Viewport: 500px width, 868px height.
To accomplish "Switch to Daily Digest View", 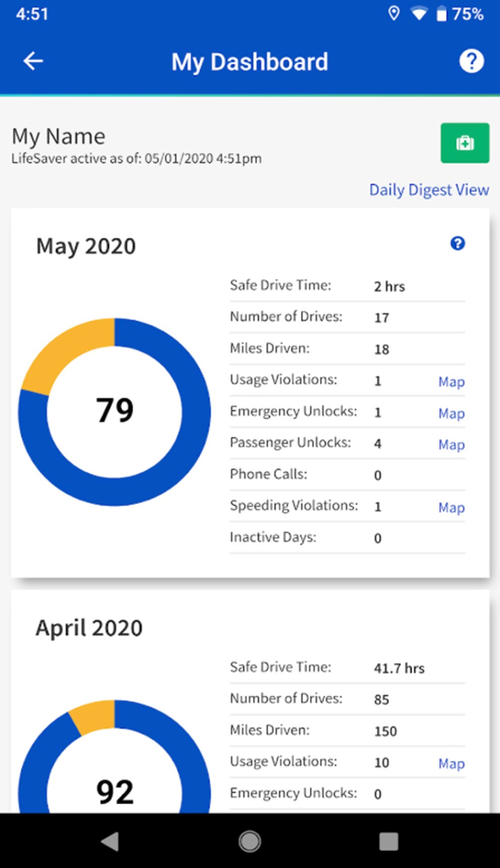I will pyautogui.click(x=429, y=190).
